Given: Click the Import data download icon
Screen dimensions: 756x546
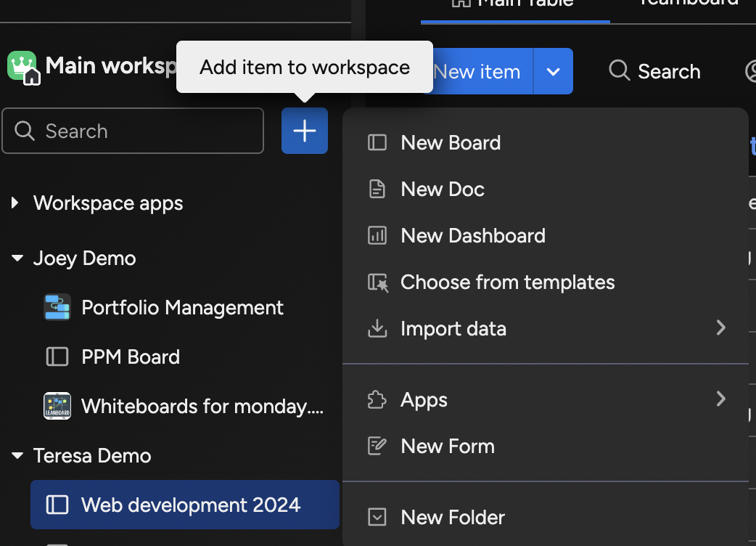Looking at the screenshot, I should click(x=377, y=328).
